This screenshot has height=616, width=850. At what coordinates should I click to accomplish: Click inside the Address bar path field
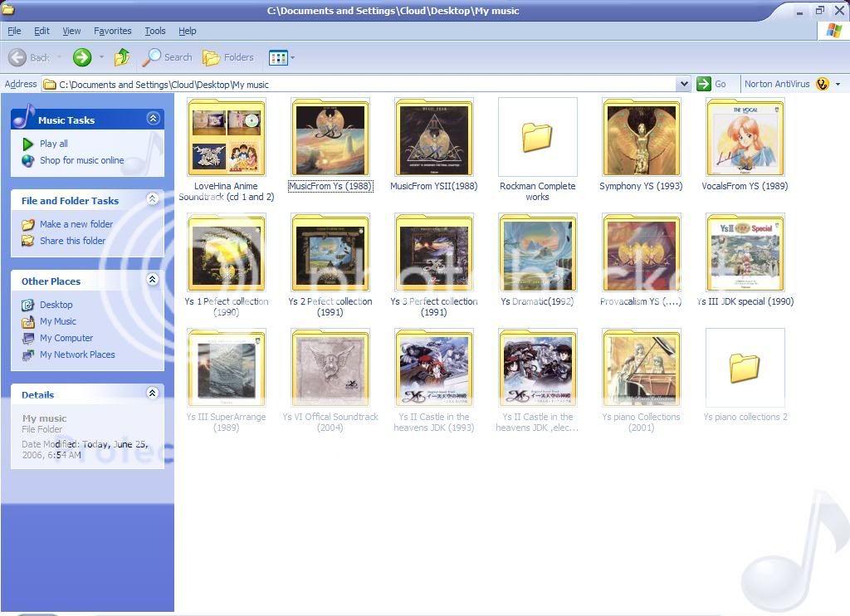click(x=365, y=84)
